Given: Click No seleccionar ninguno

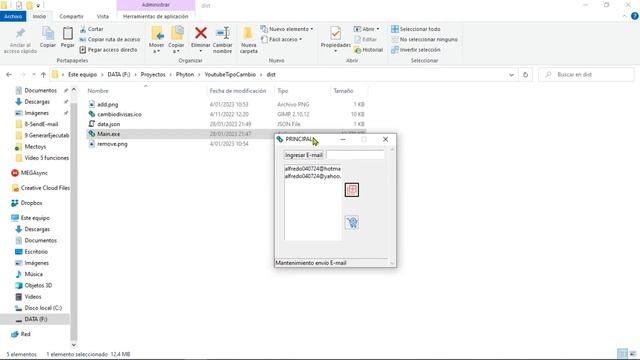Looking at the screenshot, I should 424,40.
